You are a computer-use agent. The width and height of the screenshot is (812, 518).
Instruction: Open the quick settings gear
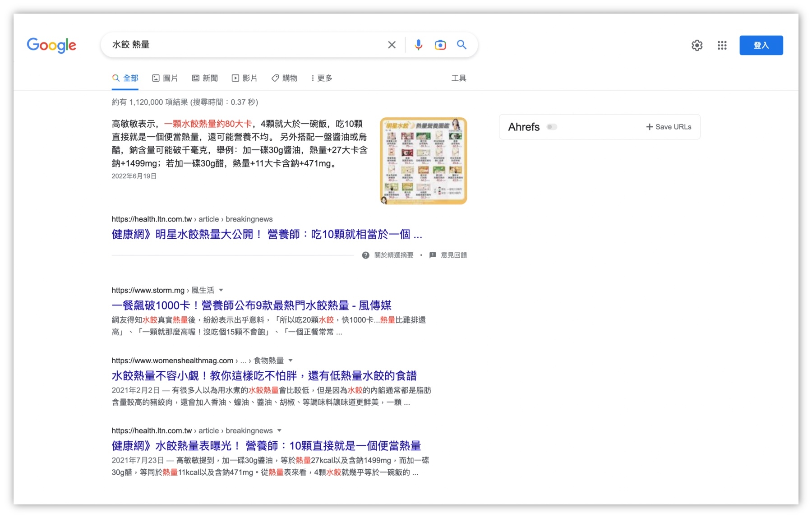tap(697, 45)
